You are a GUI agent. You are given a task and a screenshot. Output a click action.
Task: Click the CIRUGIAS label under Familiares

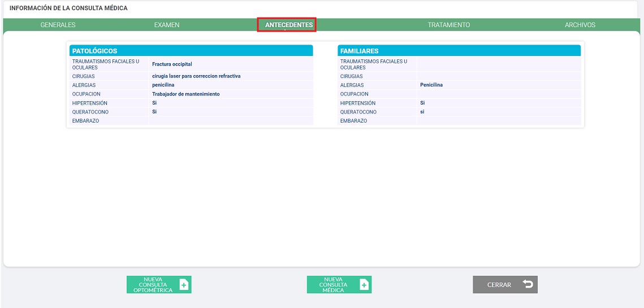click(351, 76)
